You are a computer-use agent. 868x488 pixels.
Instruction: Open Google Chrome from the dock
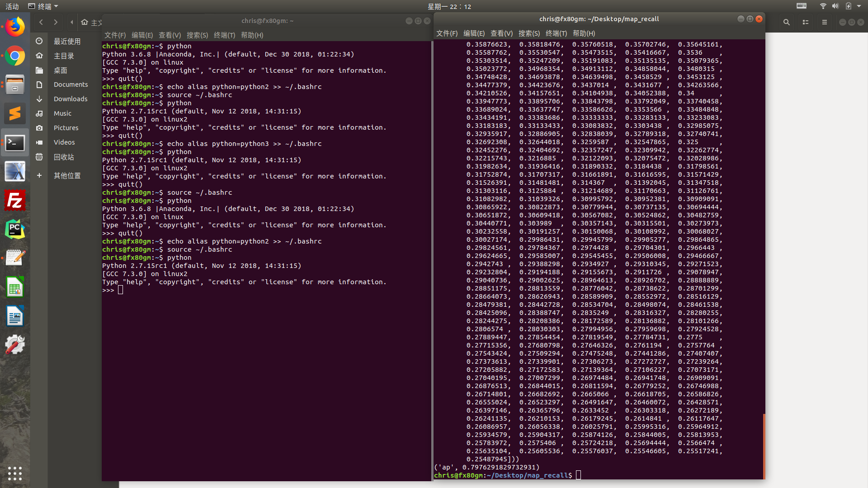[15, 56]
